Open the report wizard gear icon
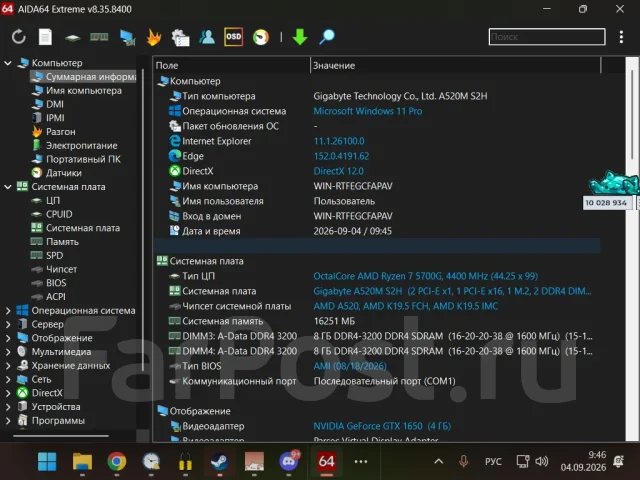Image resolution: width=640 pixels, height=480 pixels. click(180, 38)
